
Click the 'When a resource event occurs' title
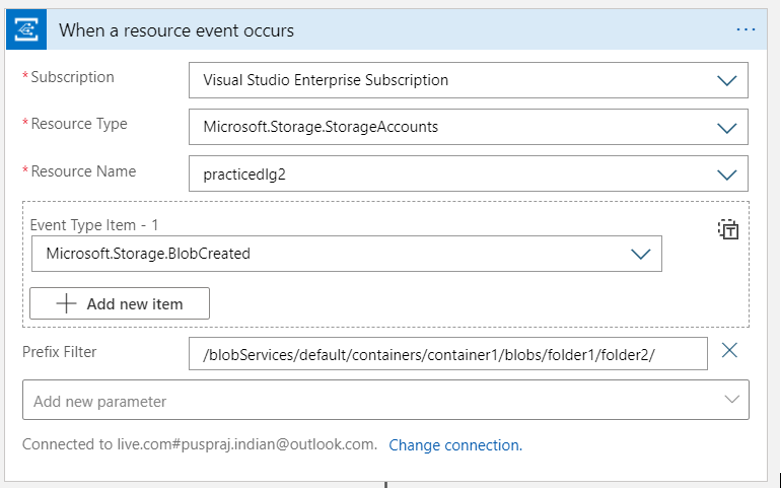(176, 30)
